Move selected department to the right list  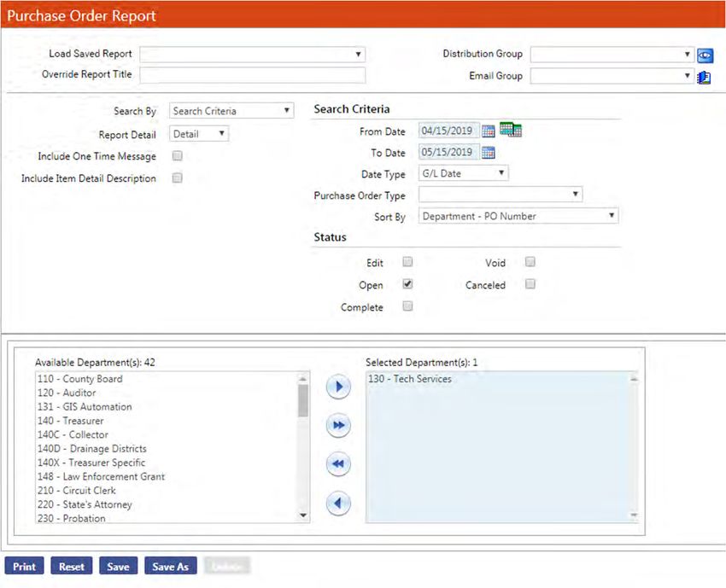(338, 387)
